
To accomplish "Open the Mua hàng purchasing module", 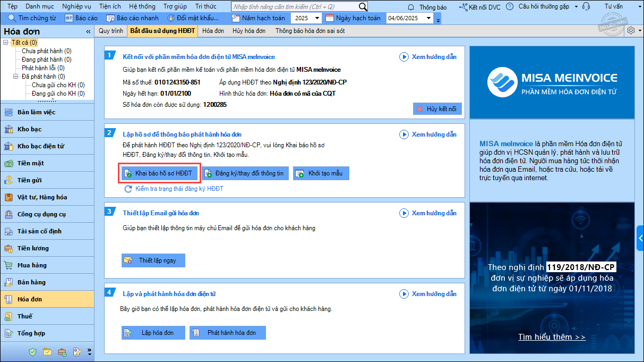I will pyautogui.click(x=47, y=265).
